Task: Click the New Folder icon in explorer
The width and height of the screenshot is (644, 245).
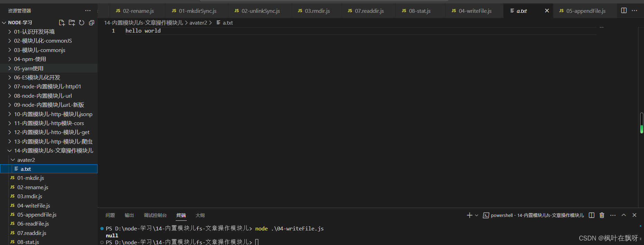Action: [x=72, y=23]
